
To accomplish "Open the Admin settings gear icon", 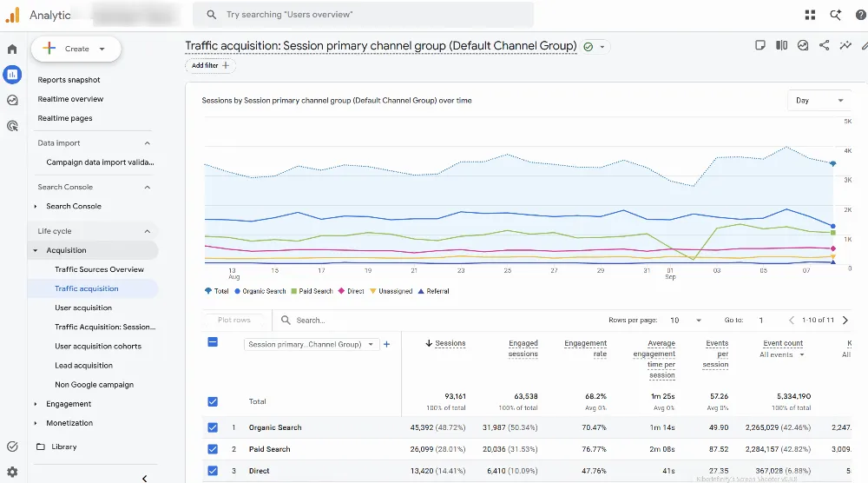I will tap(12, 472).
